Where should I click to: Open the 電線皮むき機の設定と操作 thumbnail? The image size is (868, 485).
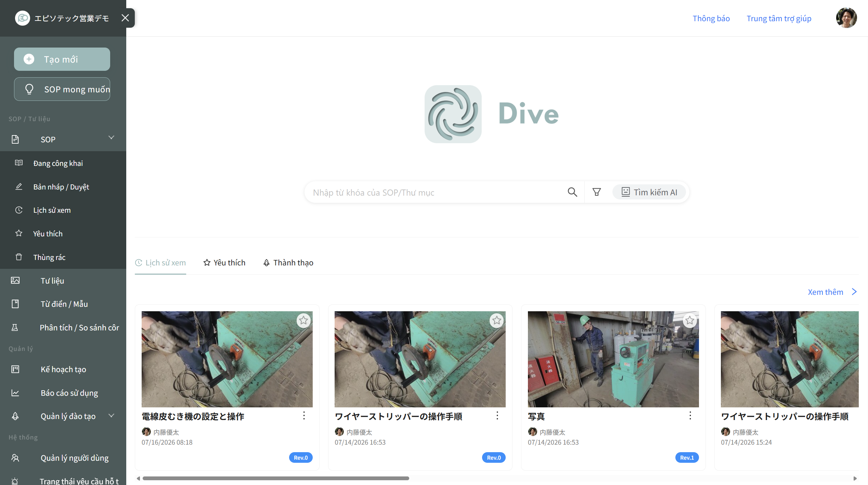click(227, 359)
